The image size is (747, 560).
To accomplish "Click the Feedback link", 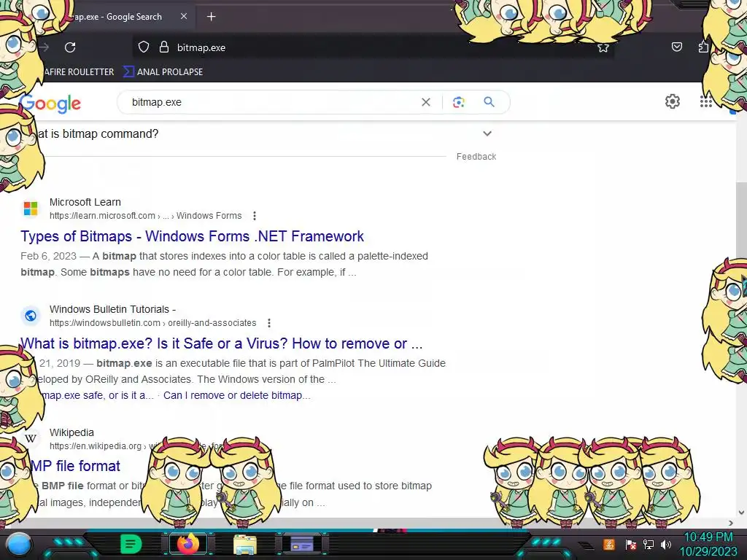I will (476, 157).
